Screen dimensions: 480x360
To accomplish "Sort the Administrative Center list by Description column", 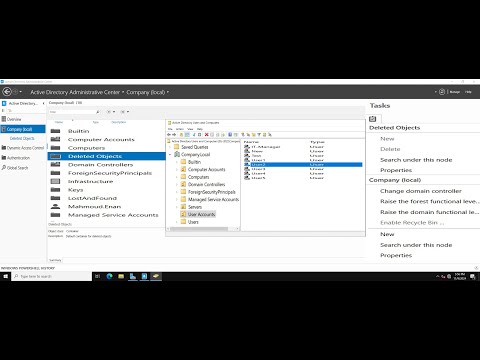I will [119, 122].
